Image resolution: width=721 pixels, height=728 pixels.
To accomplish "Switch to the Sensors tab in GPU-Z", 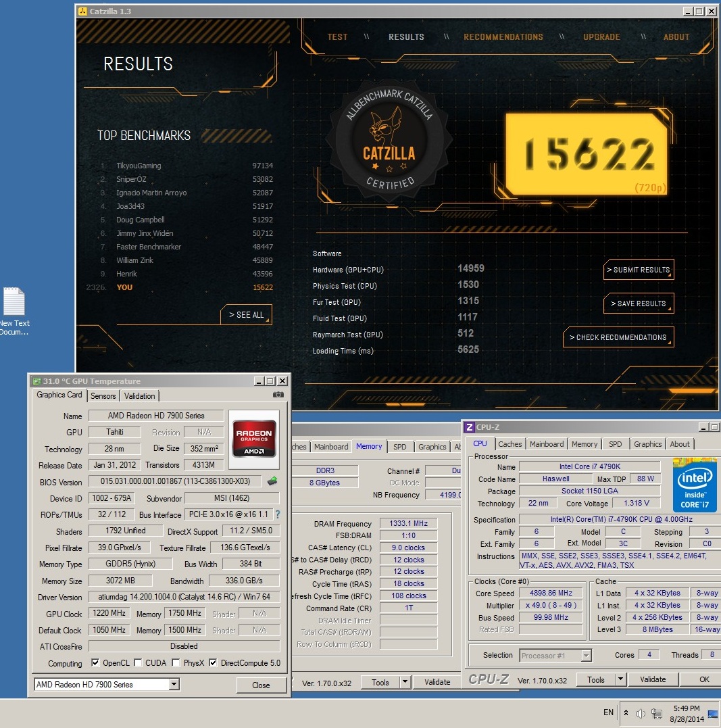I will click(x=103, y=395).
